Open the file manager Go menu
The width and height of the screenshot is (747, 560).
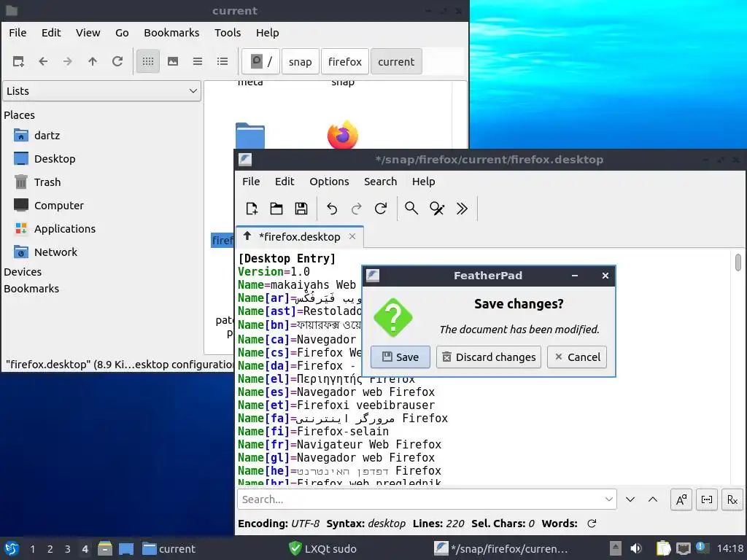click(x=122, y=33)
